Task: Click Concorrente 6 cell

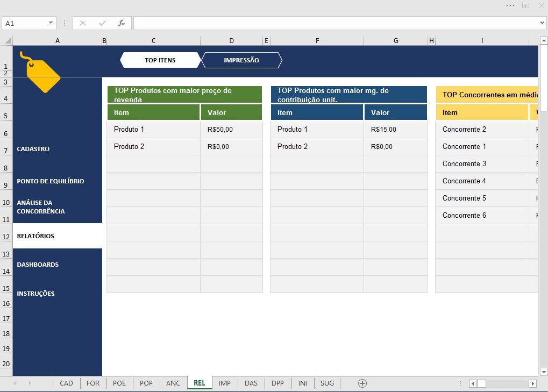Action: (482, 215)
